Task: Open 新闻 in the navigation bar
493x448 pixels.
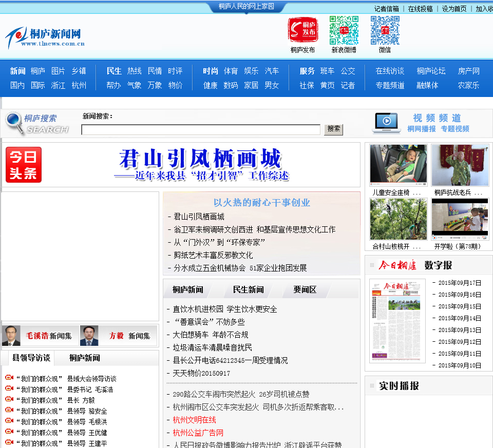Action: click(x=17, y=71)
